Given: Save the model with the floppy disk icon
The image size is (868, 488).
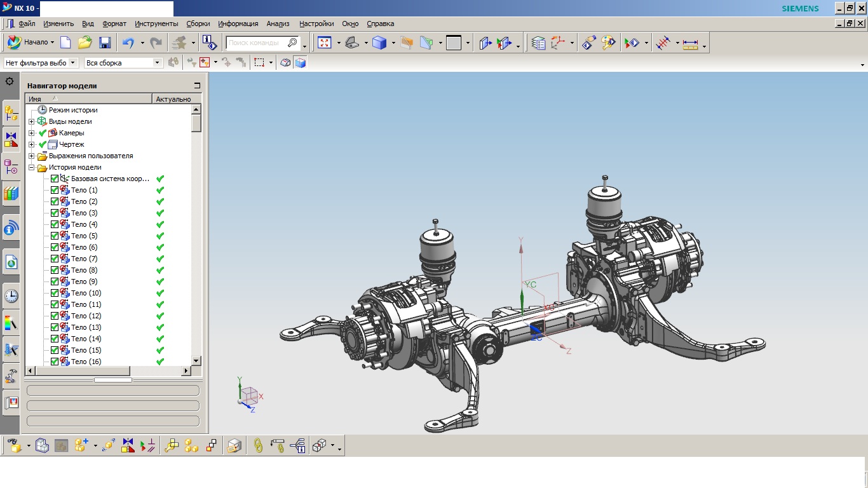Looking at the screenshot, I should tap(105, 43).
